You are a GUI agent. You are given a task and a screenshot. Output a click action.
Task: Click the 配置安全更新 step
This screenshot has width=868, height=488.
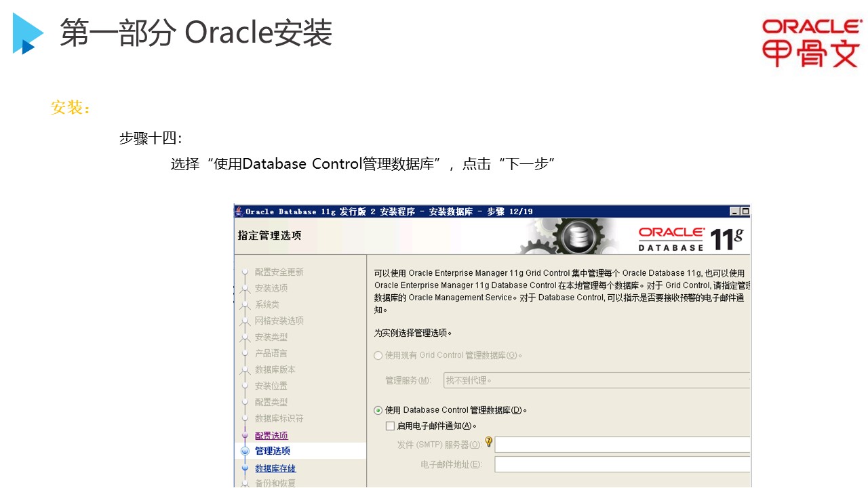click(x=279, y=272)
